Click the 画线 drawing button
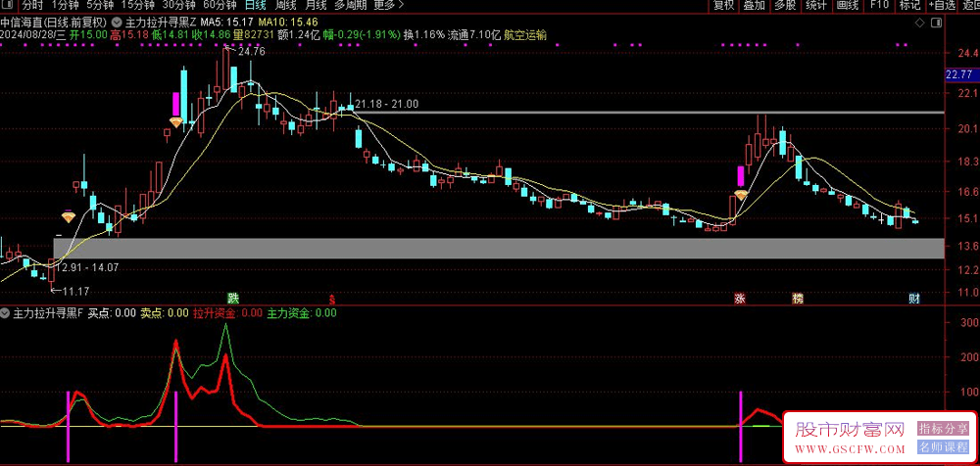This screenshot has width=980, height=466. [848, 6]
